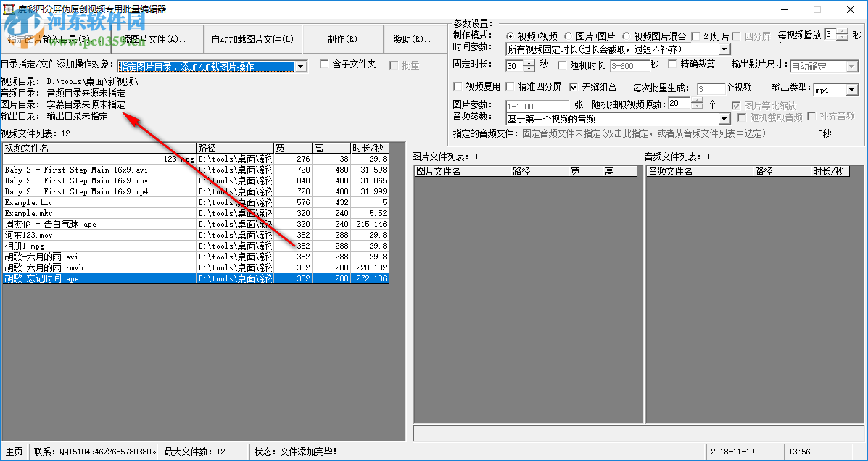
Task: Click the 固定时长 seconds field
Action: (513, 66)
